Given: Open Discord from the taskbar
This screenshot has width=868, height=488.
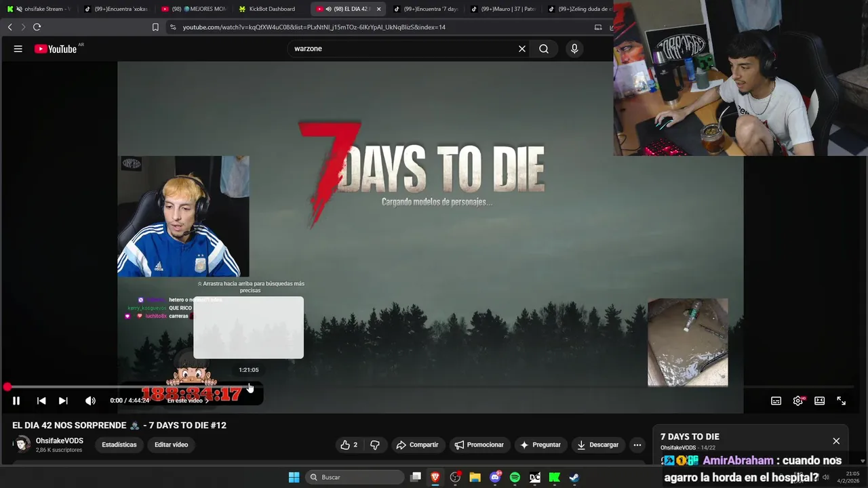Looking at the screenshot, I should click(495, 477).
